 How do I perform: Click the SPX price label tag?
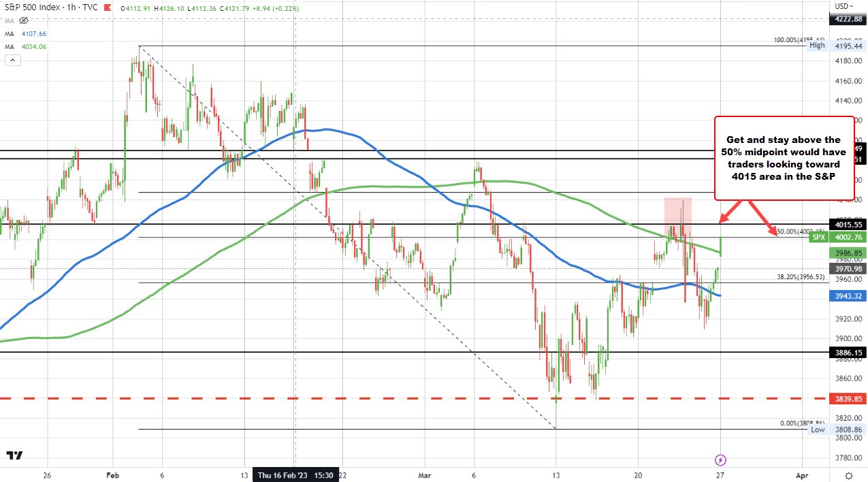(818, 237)
